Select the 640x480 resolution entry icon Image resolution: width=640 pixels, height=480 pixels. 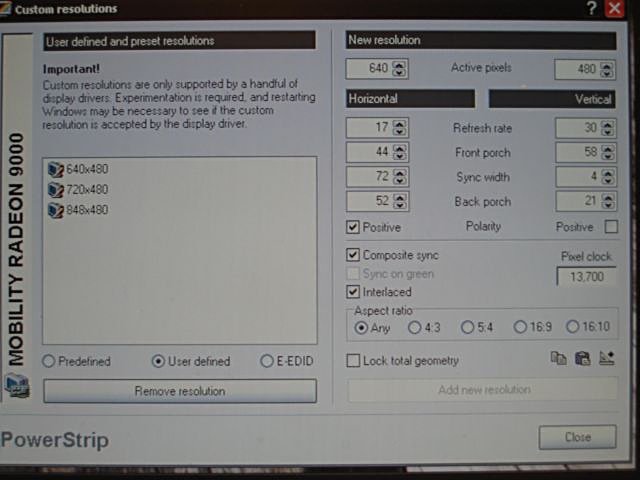55,169
